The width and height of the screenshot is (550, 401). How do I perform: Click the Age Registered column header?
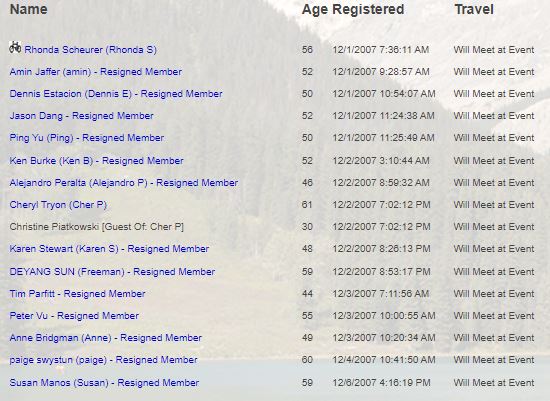353,9
